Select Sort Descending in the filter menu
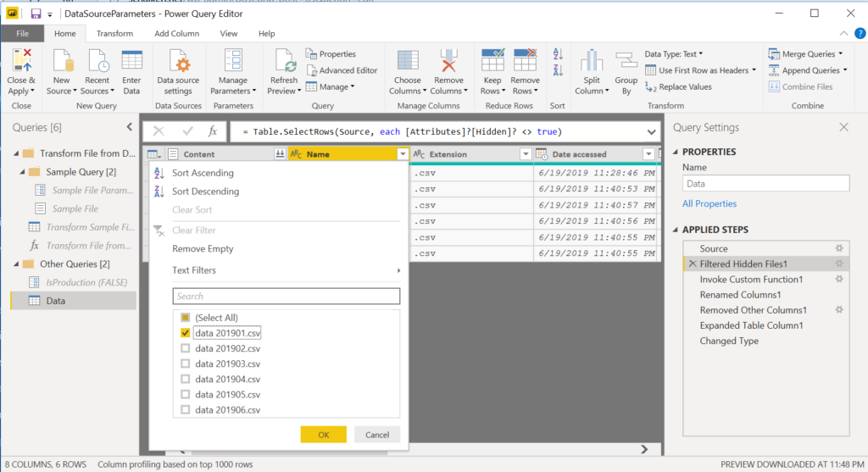The height and width of the screenshot is (472, 868). click(x=205, y=192)
